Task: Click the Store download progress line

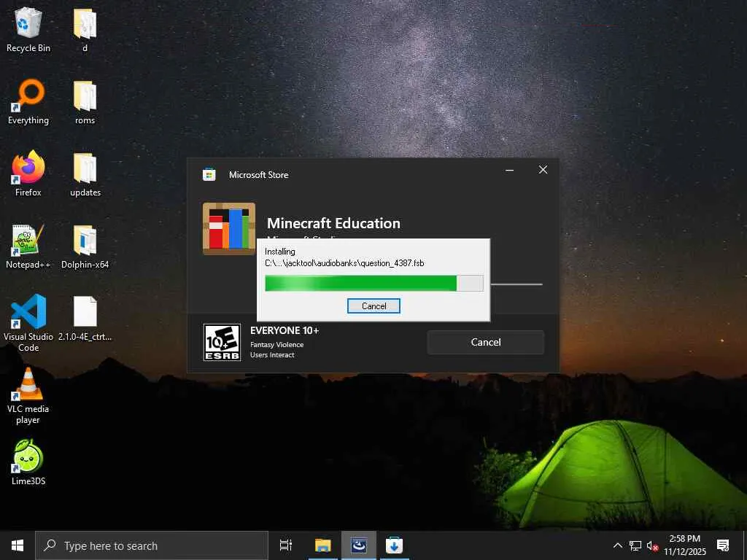Action: point(516,284)
